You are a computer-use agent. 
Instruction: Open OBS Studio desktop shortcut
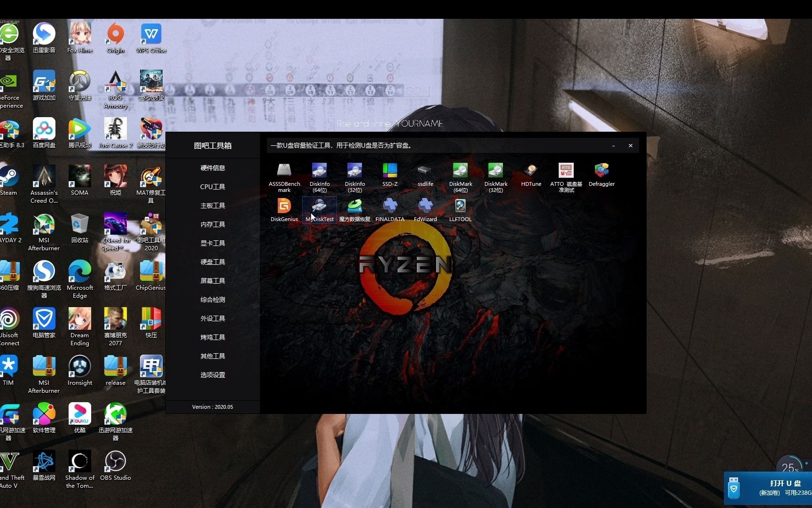(116, 466)
